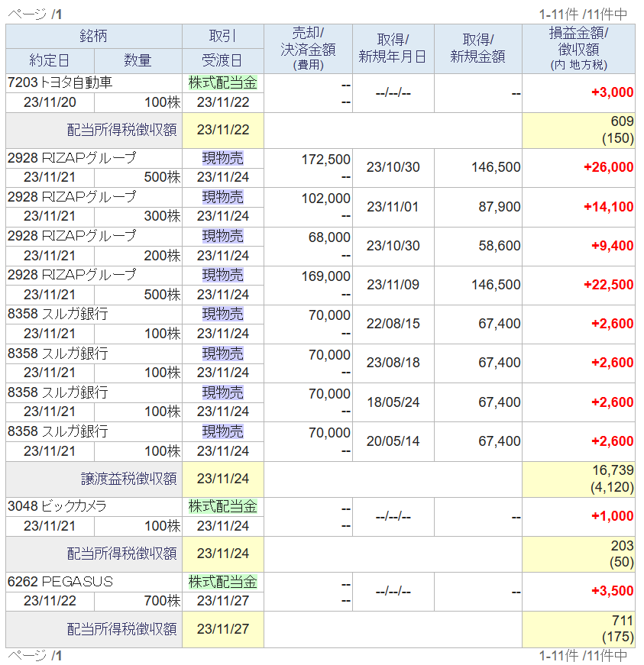Click the +3,000 profit value

(x=612, y=92)
